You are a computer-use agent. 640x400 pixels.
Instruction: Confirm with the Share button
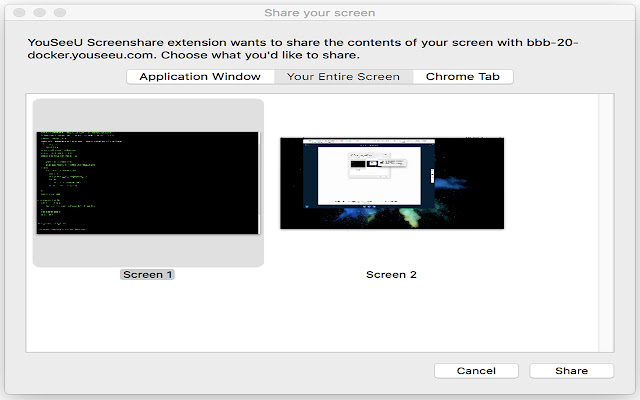[x=571, y=371]
